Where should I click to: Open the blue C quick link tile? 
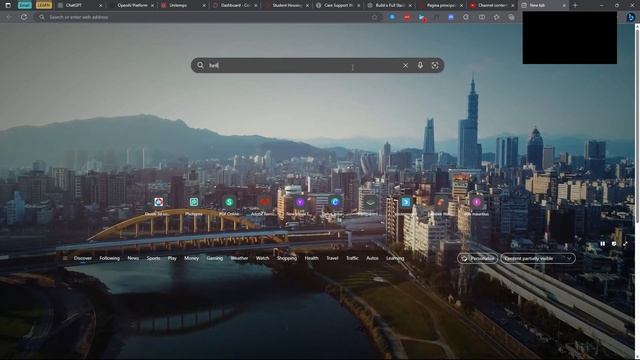(335, 202)
